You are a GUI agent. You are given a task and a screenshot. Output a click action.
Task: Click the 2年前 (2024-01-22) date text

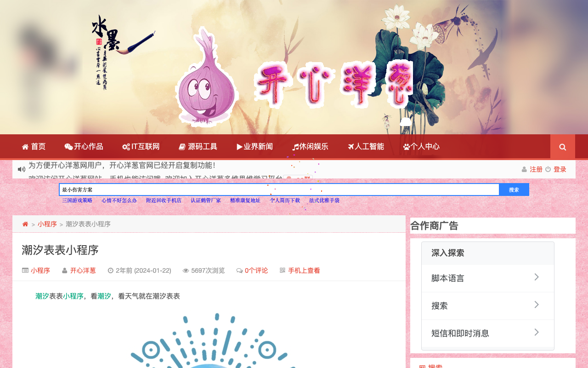143,270
